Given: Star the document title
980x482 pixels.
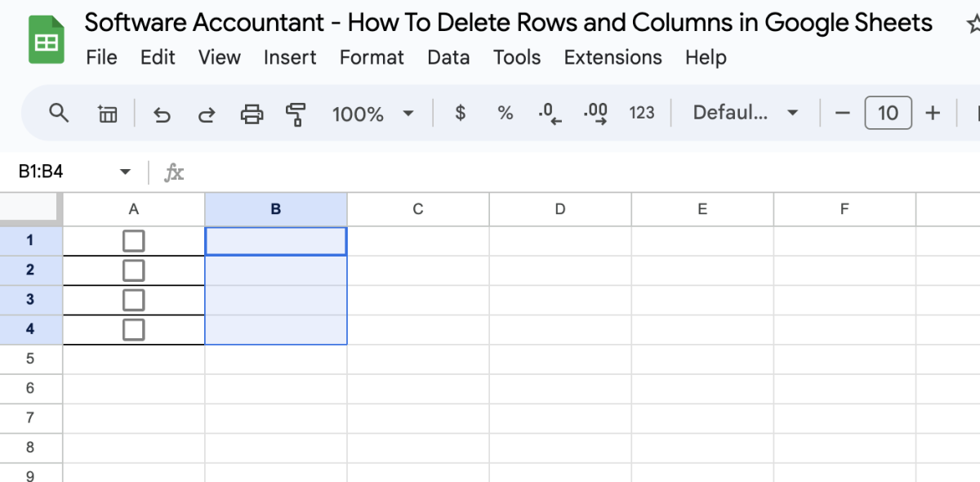Looking at the screenshot, I should [x=972, y=23].
